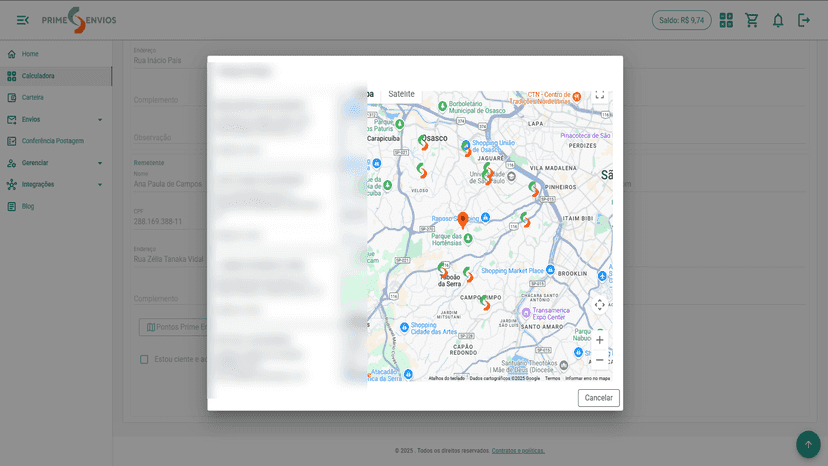The width and height of the screenshot is (828, 466).
Task: Open the Contratos e políticas link
Action: (x=518, y=451)
